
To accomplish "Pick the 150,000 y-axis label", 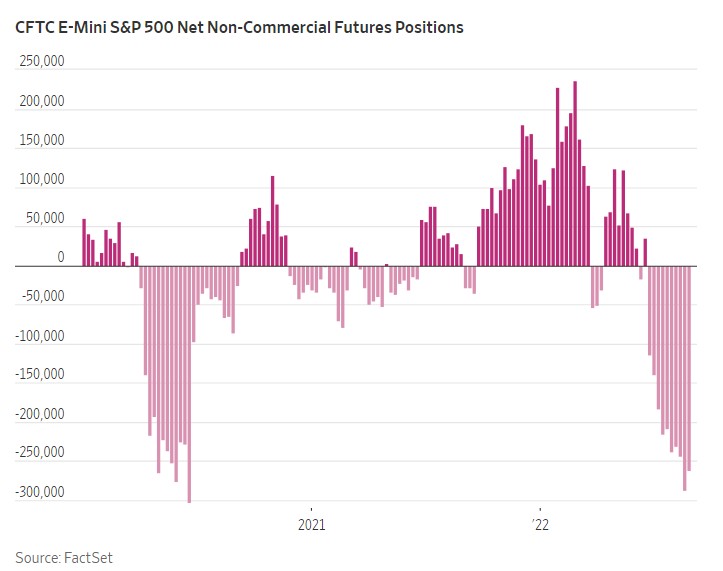I will (x=40, y=141).
